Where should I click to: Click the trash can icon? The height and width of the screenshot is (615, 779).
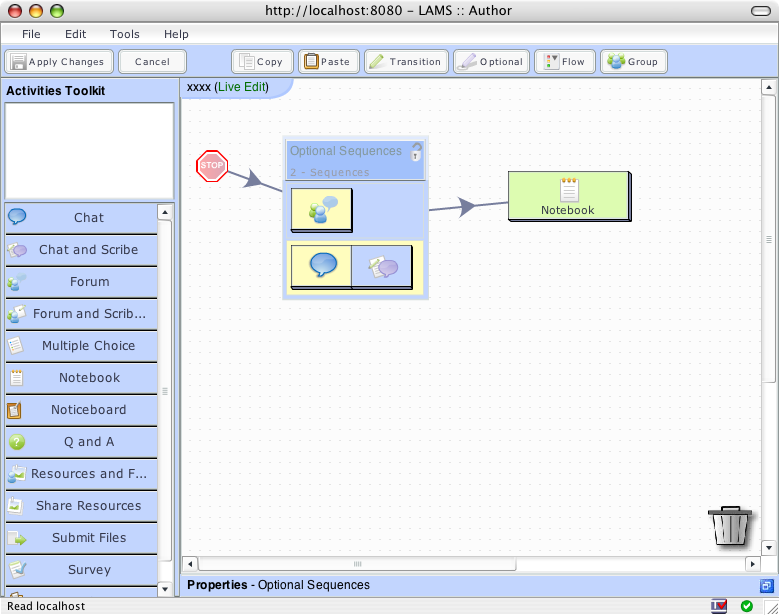[x=731, y=525]
